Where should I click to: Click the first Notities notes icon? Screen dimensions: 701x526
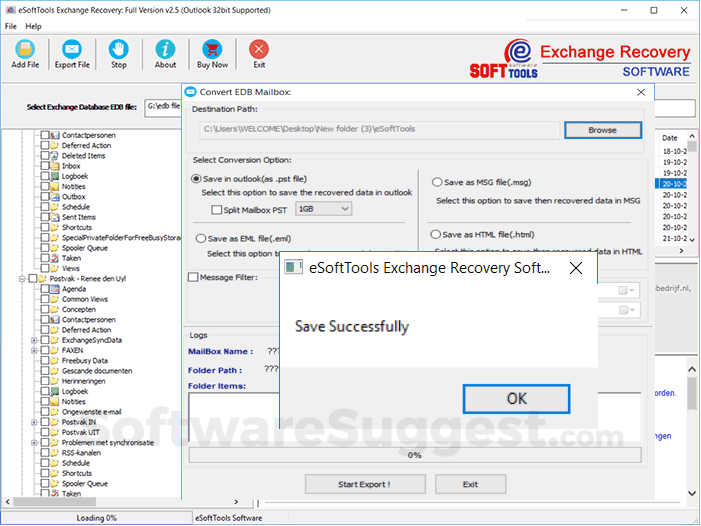[x=55, y=186]
